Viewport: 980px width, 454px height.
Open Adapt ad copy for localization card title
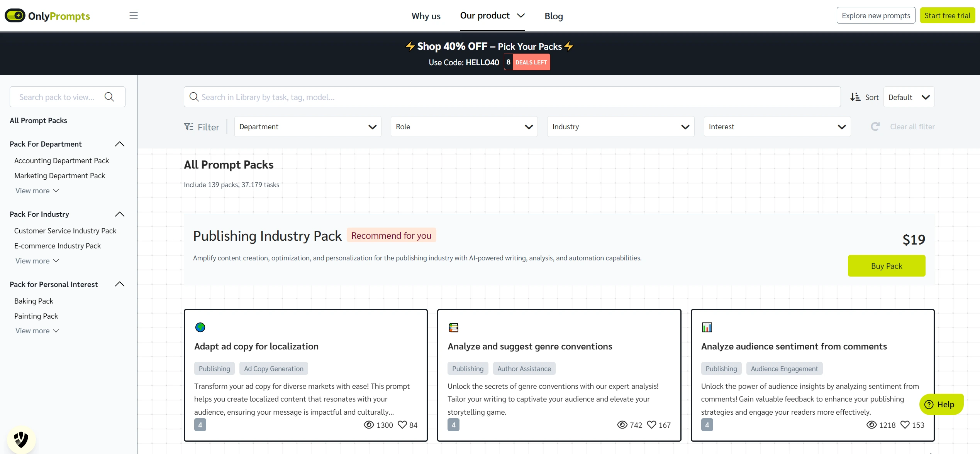pos(256,346)
